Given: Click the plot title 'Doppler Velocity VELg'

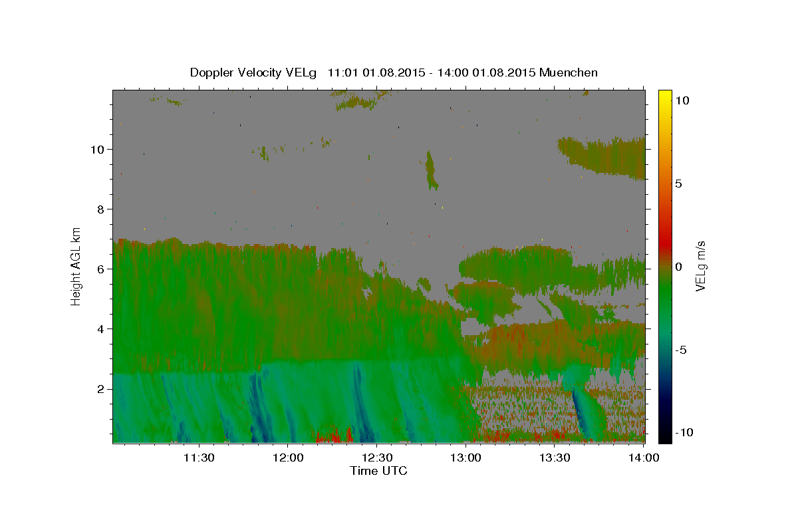Looking at the screenshot, I should point(253,72).
